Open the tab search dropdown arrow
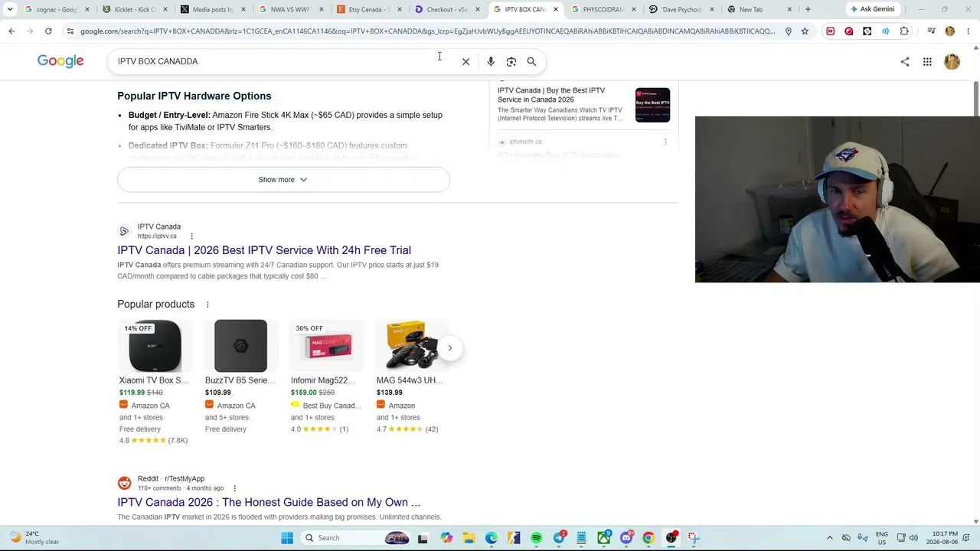 [x=10, y=9]
